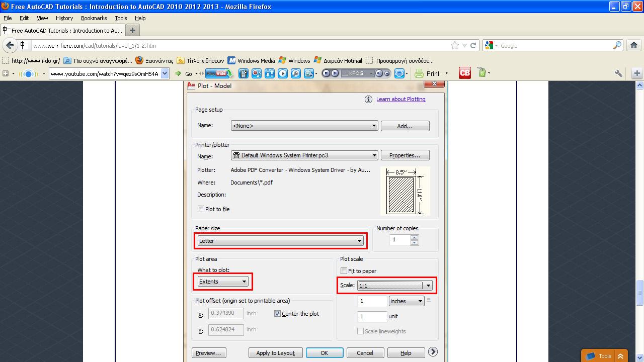Image resolution: width=644 pixels, height=362 pixels.
Task: Open the Bookmarks menu
Action: click(x=94, y=18)
